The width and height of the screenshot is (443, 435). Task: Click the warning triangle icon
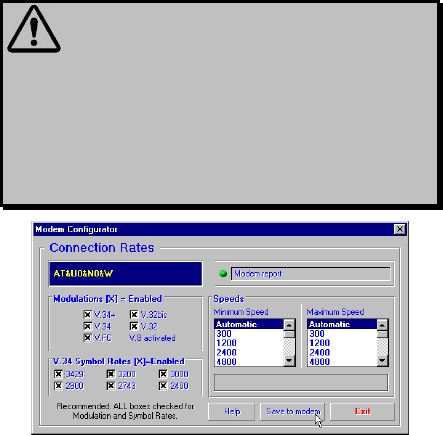(x=34, y=29)
